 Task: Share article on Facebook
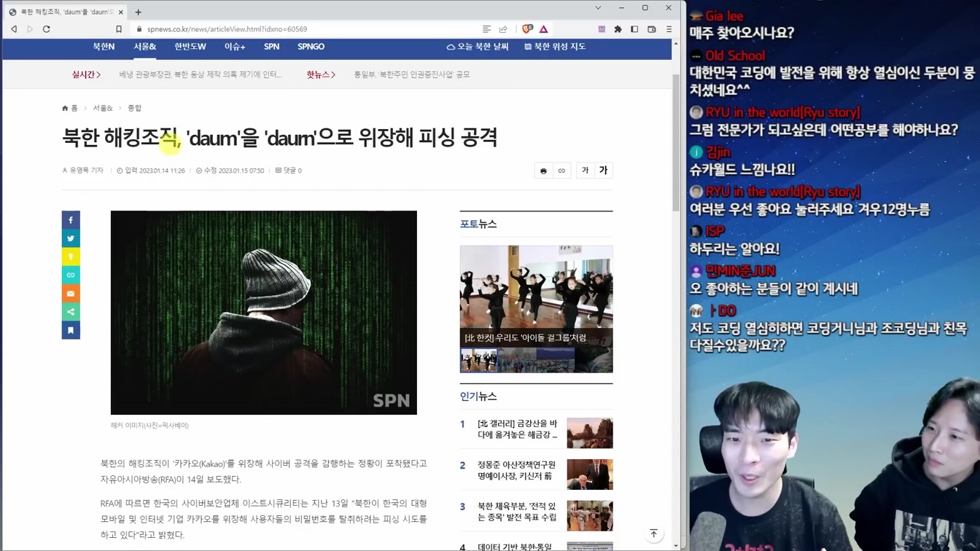(71, 220)
